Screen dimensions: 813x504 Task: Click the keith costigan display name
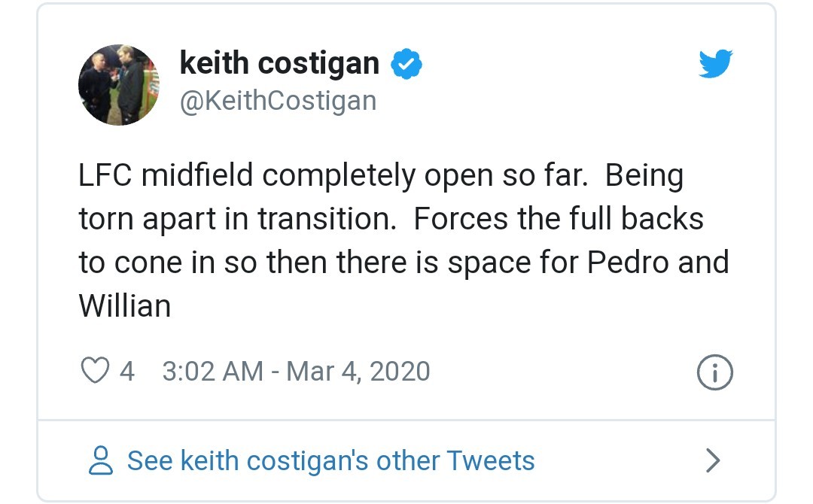click(x=279, y=63)
